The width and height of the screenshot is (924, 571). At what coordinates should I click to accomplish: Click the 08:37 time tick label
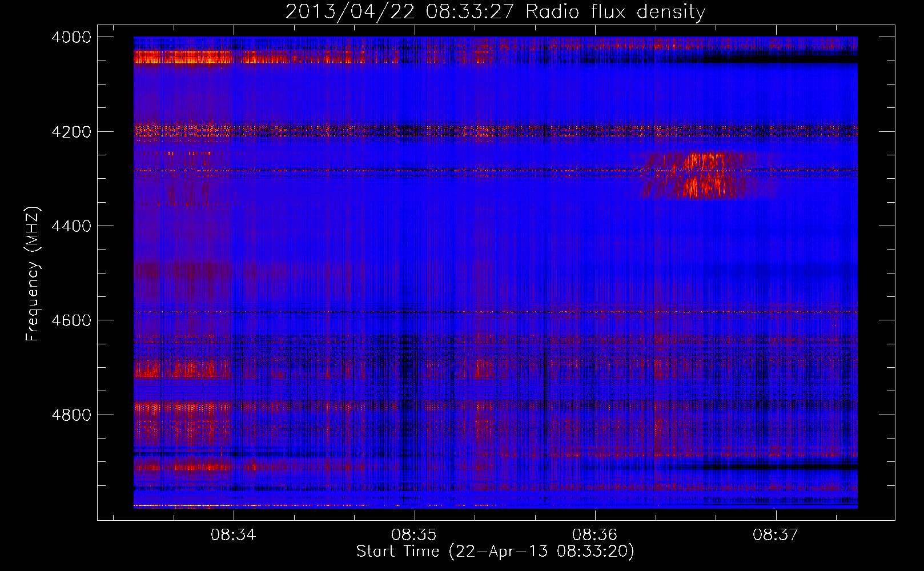(x=775, y=535)
